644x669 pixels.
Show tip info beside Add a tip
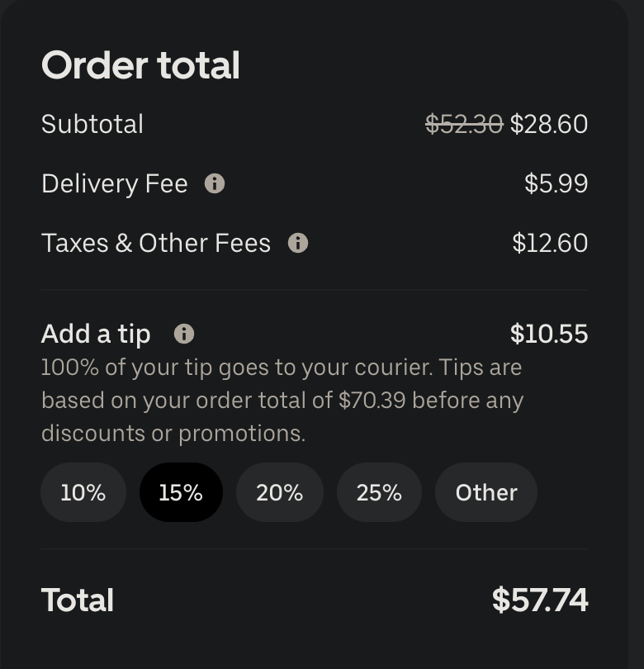coord(184,334)
